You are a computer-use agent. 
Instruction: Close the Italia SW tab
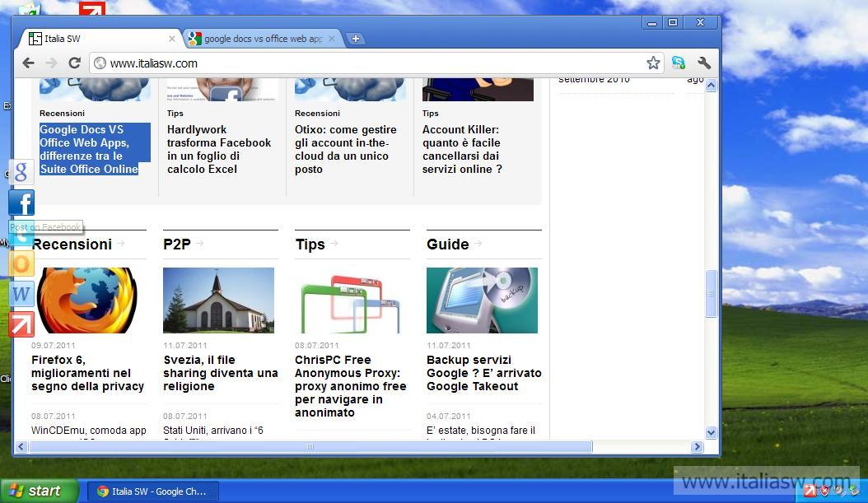click(x=171, y=39)
